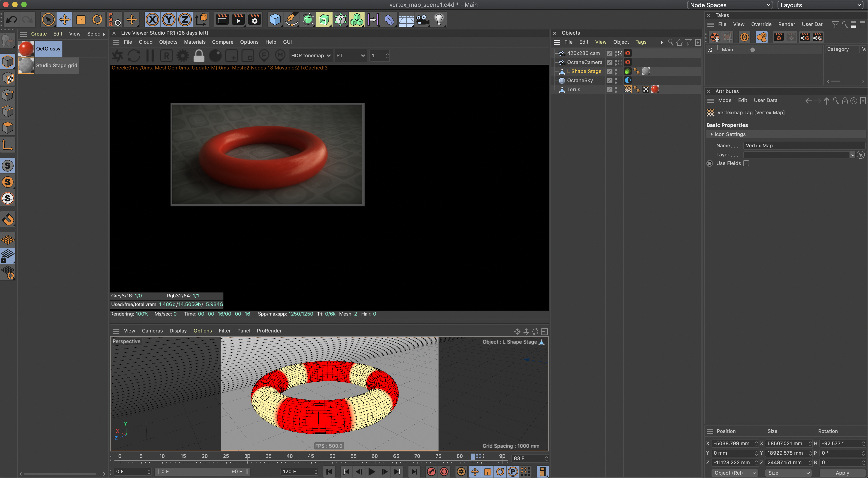Click the Undo arrow icon
Viewport: 868px width, 478px height.
pyautogui.click(x=12, y=19)
